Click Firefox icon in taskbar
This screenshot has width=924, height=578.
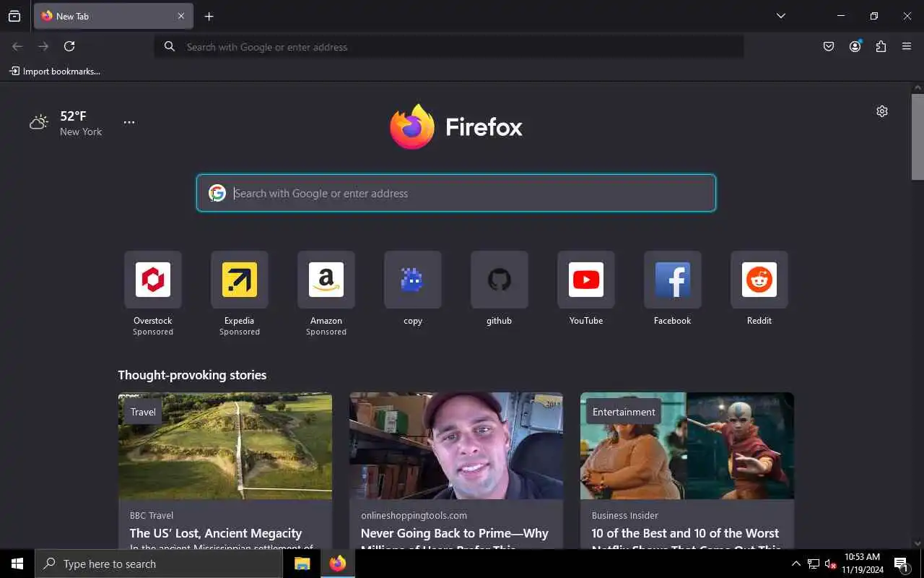coord(337,564)
